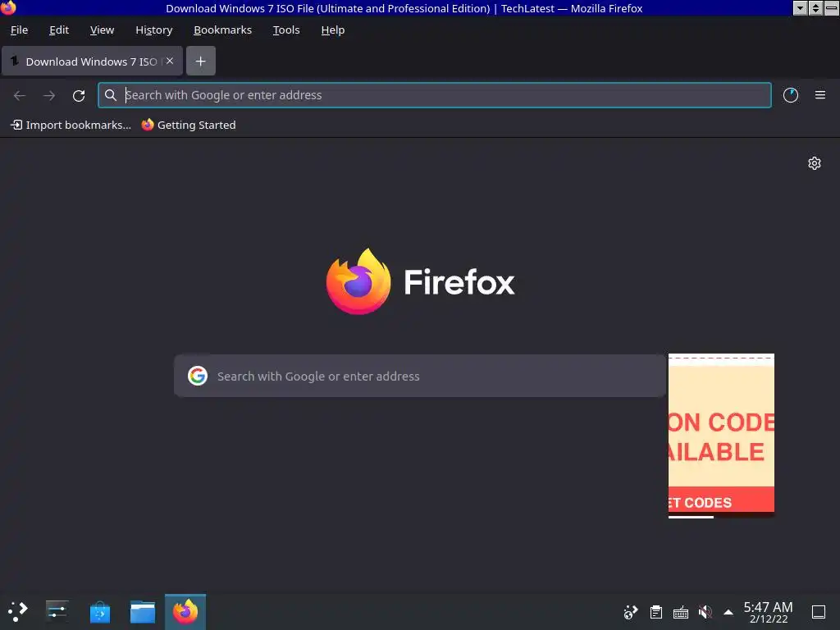Image resolution: width=840 pixels, height=630 pixels.
Task: Open the clock showing 5:47 AM
Action: pyautogui.click(x=768, y=612)
